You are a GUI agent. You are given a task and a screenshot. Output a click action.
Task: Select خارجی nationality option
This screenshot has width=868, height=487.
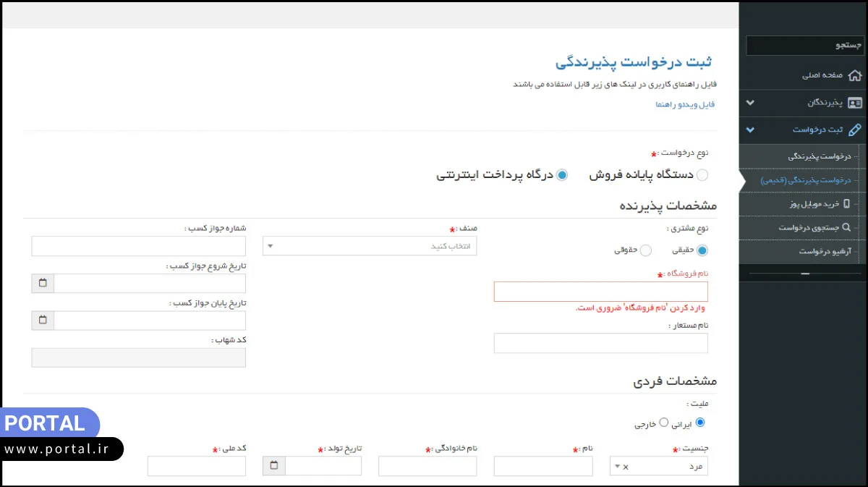point(663,423)
